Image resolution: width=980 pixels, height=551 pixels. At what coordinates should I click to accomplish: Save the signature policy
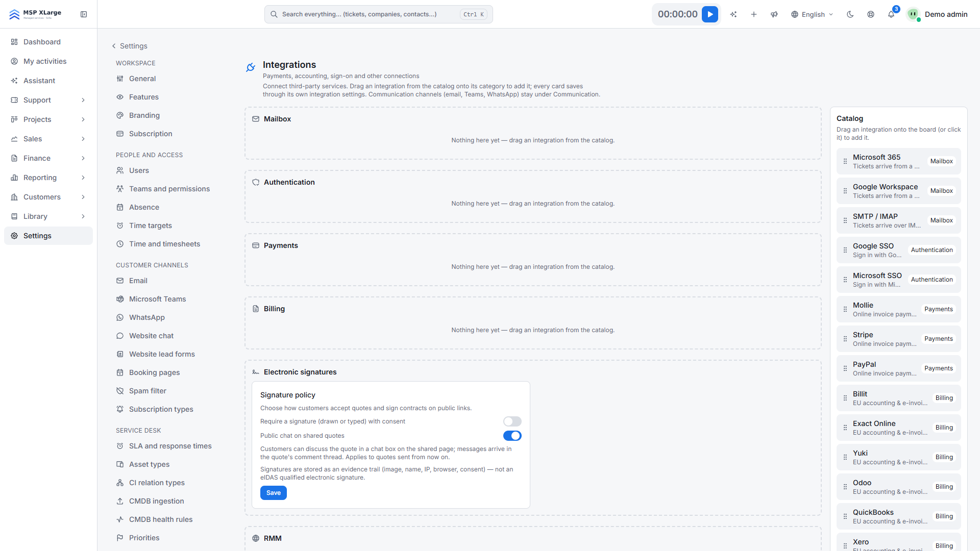click(x=274, y=493)
